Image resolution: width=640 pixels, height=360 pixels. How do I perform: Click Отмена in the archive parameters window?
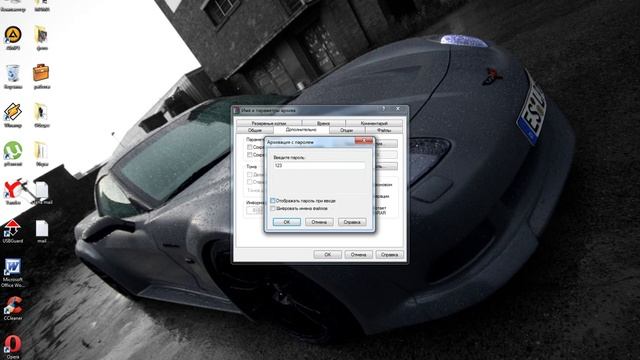pos(358,254)
